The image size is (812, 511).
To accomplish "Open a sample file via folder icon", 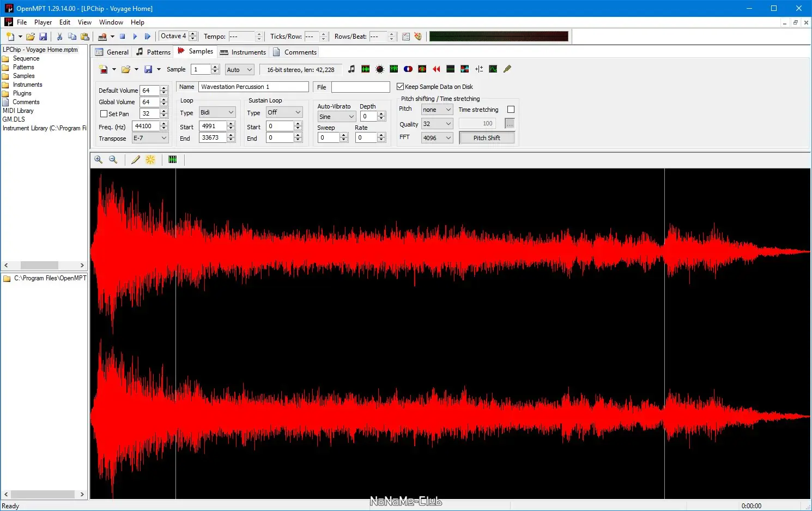I will pyautogui.click(x=126, y=69).
